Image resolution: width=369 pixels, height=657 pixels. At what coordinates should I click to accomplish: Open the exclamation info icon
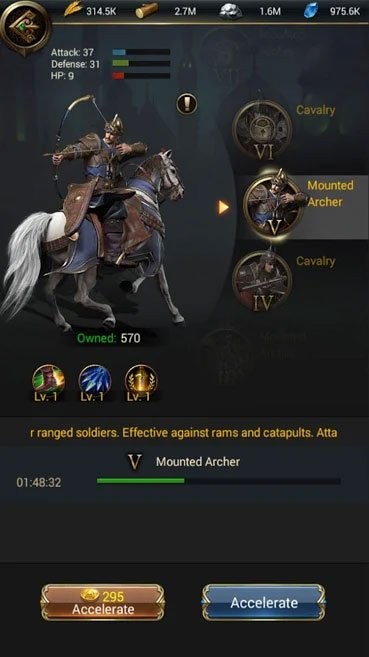(187, 103)
